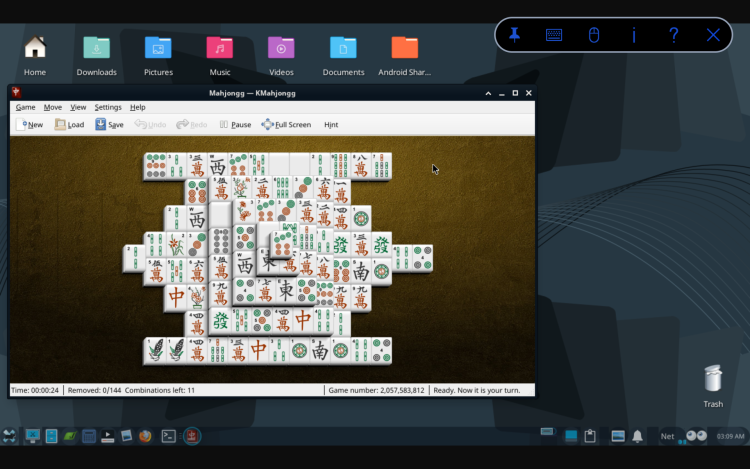Click the Net monitor tray widget
Image resolution: width=750 pixels, height=469 pixels.
[667, 436]
